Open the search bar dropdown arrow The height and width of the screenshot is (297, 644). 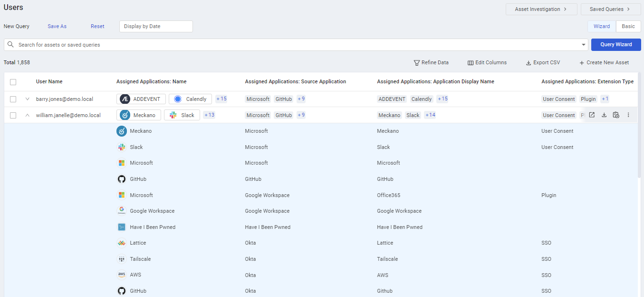(x=584, y=45)
